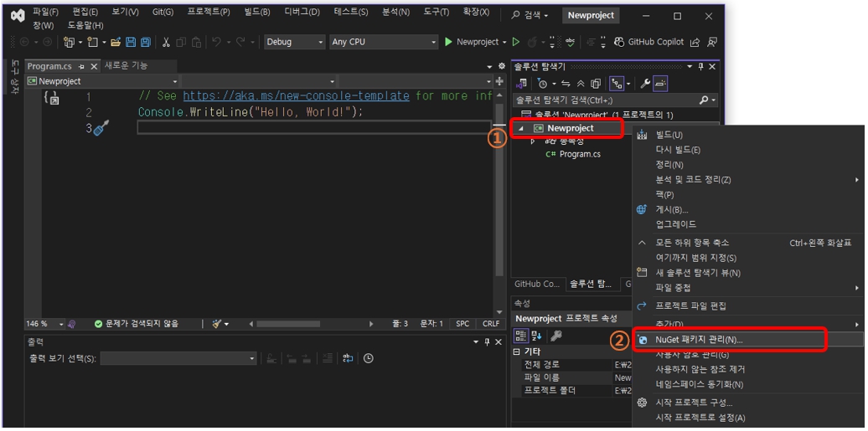Click the Save All toolbar icon
The height and width of the screenshot is (431, 868).
tap(146, 42)
